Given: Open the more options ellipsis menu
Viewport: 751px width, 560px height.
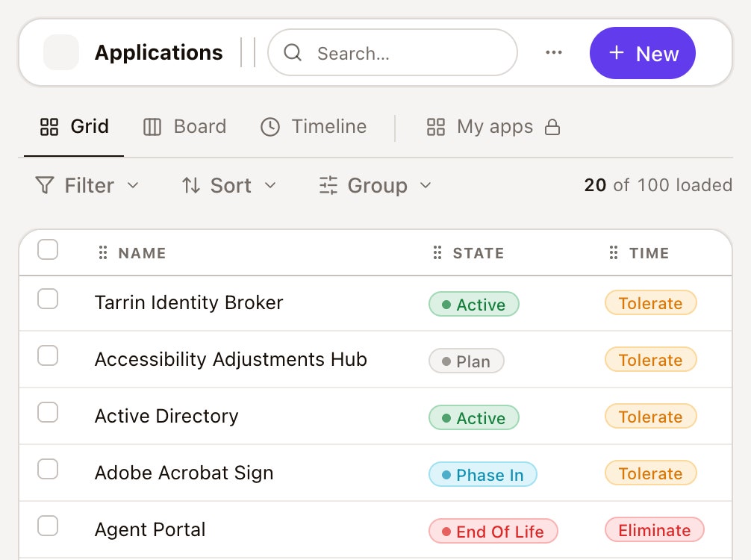Looking at the screenshot, I should tap(554, 52).
